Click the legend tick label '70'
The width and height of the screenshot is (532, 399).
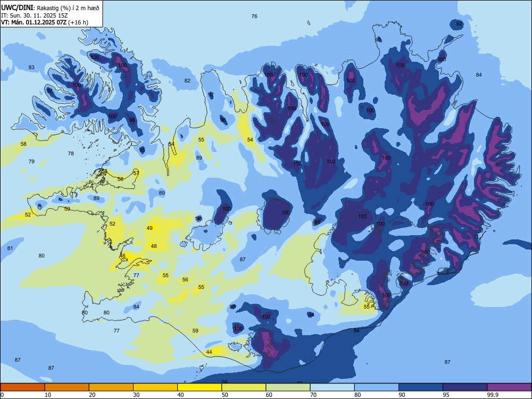pyautogui.click(x=313, y=395)
